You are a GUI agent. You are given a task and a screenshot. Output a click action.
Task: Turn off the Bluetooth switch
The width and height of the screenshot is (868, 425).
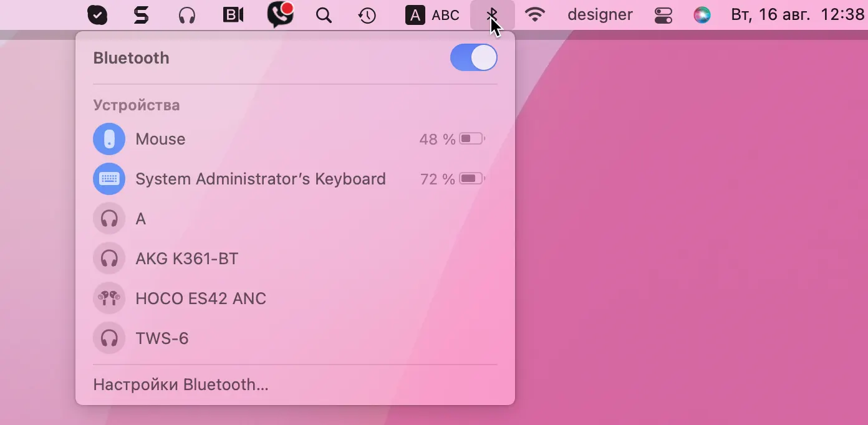point(474,58)
